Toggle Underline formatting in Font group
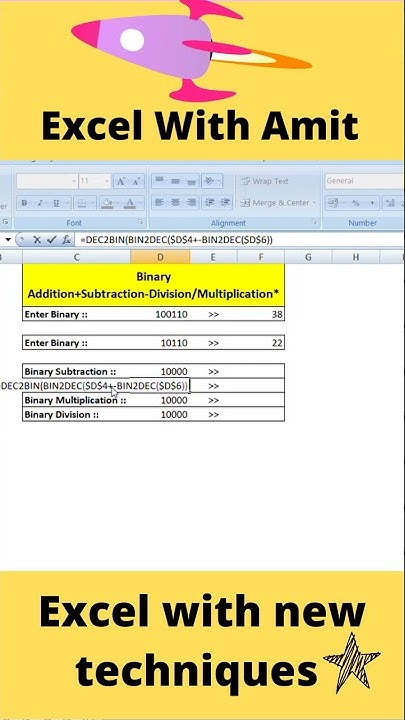 click(56, 203)
